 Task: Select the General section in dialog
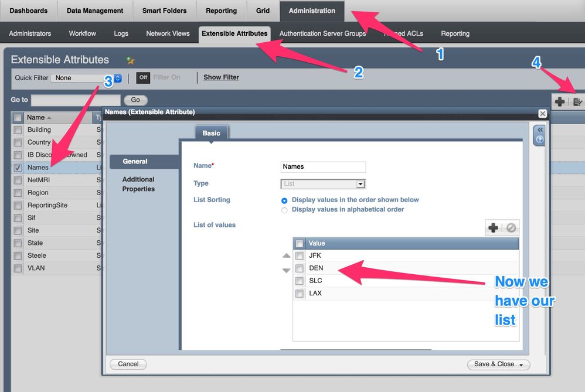[x=144, y=162]
